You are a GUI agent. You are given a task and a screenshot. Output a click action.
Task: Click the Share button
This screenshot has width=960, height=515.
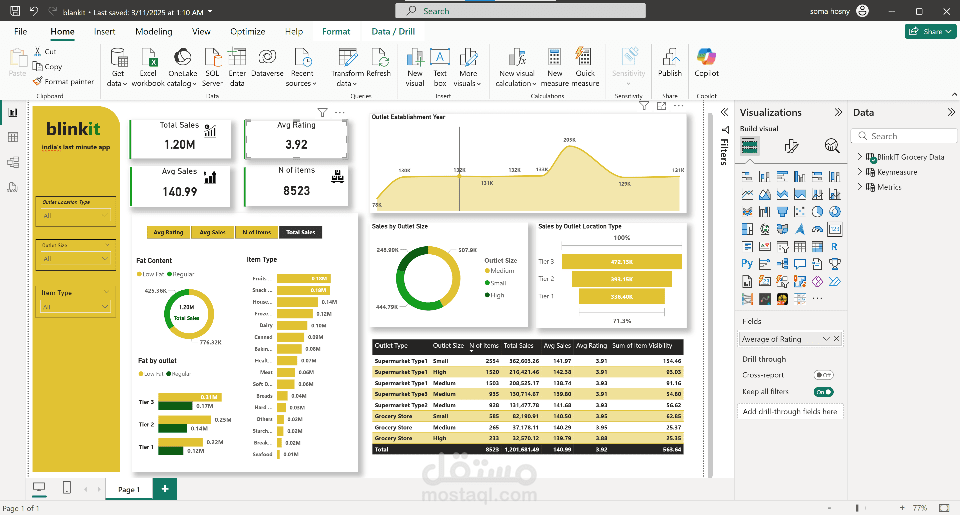tap(931, 31)
